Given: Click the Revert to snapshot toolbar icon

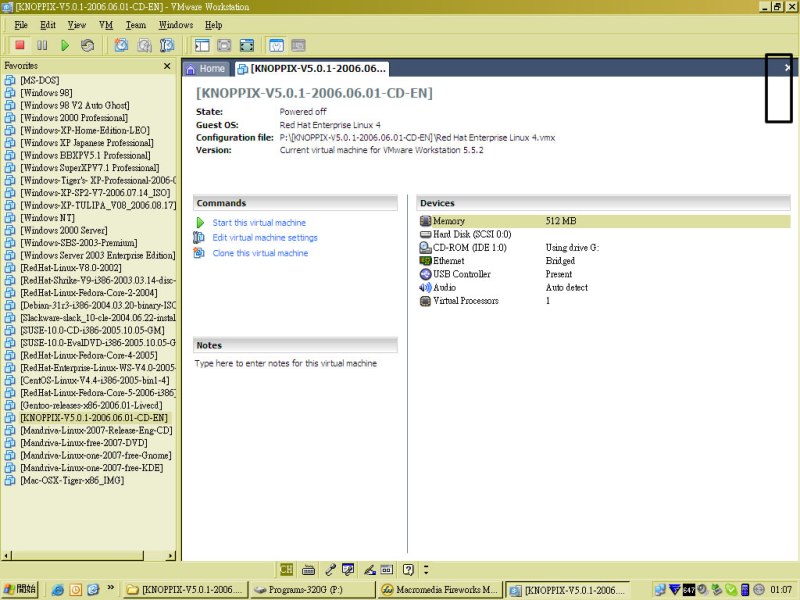Looking at the screenshot, I should [144, 45].
